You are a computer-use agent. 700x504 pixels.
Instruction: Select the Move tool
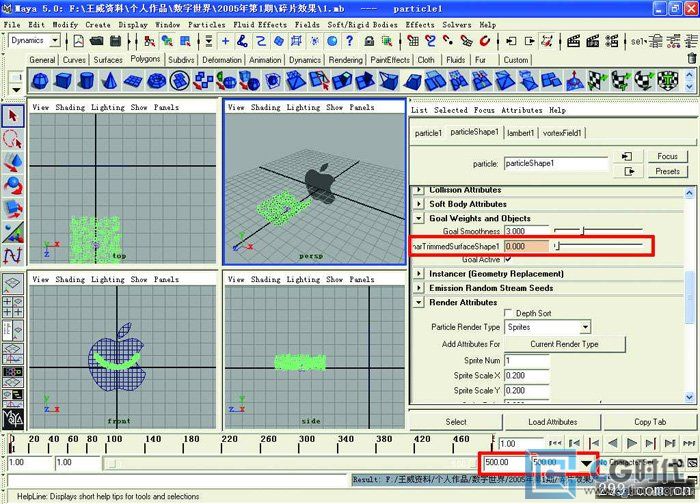coord(13,162)
